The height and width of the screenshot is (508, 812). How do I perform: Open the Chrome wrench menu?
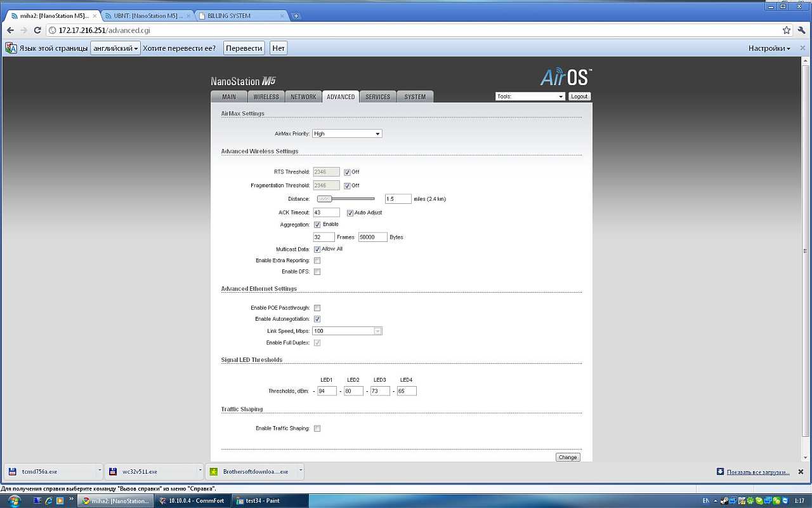(x=802, y=30)
